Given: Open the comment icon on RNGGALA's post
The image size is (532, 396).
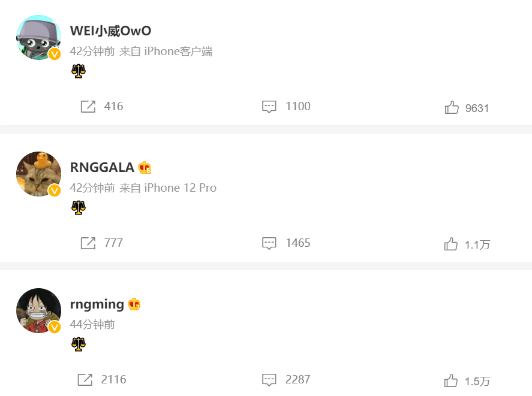Looking at the screenshot, I should tap(269, 243).
